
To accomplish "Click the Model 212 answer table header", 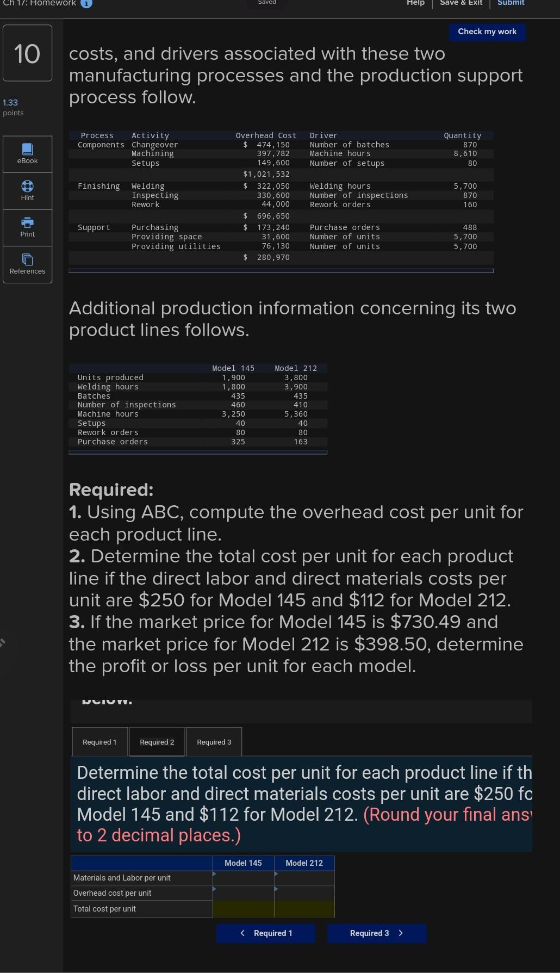I will (x=304, y=863).
